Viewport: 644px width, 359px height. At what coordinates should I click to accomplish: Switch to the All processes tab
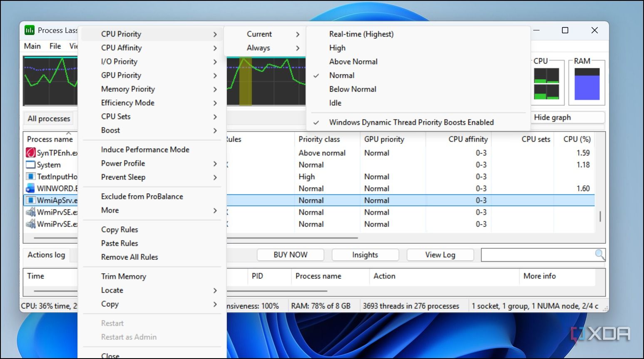click(49, 119)
